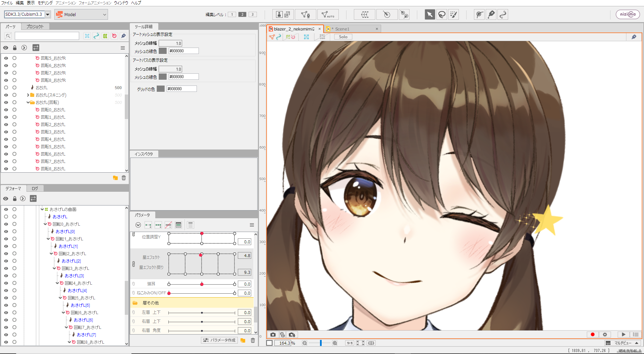Collapse 回転8_おさげL deformer node
644x354 pixels.
pos(69,342)
